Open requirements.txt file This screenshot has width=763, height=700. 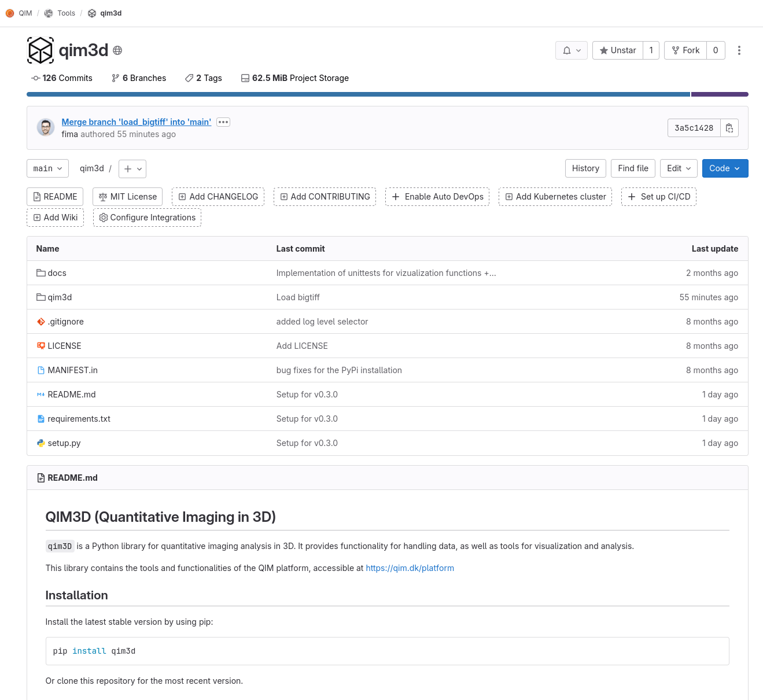click(79, 419)
